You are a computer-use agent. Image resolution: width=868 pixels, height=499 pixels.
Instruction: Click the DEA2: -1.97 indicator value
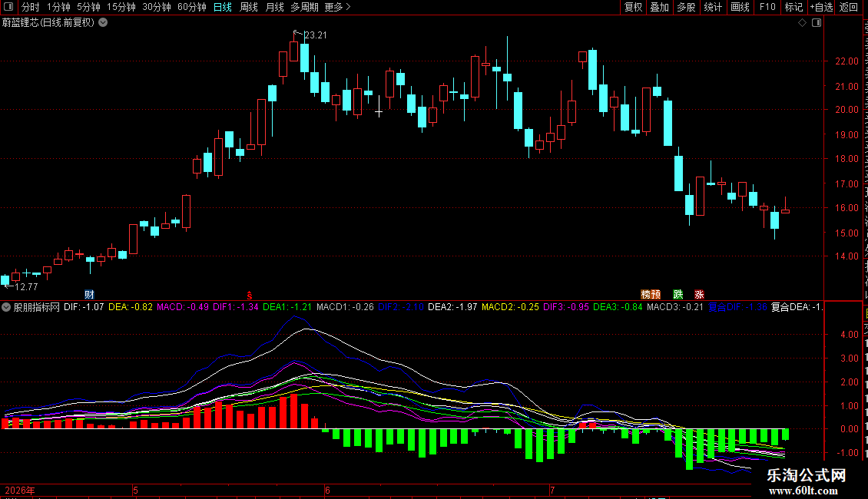452,307
